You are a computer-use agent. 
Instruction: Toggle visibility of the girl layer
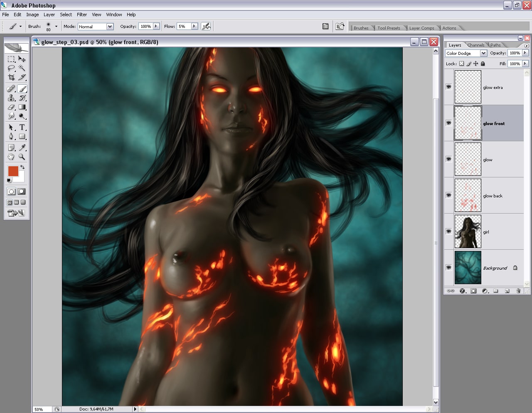pyautogui.click(x=448, y=231)
